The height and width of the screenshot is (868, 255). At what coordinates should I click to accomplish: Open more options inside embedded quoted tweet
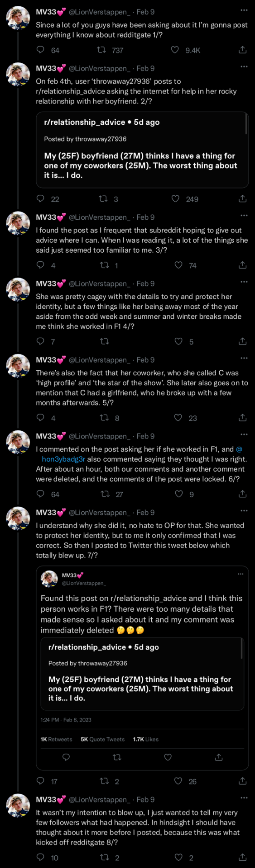(x=241, y=574)
